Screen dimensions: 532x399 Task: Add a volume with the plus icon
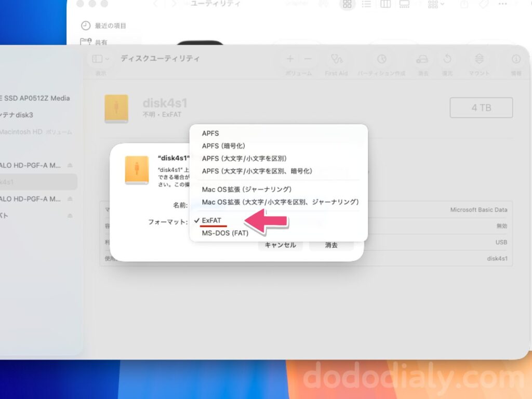(x=290, y=59)
